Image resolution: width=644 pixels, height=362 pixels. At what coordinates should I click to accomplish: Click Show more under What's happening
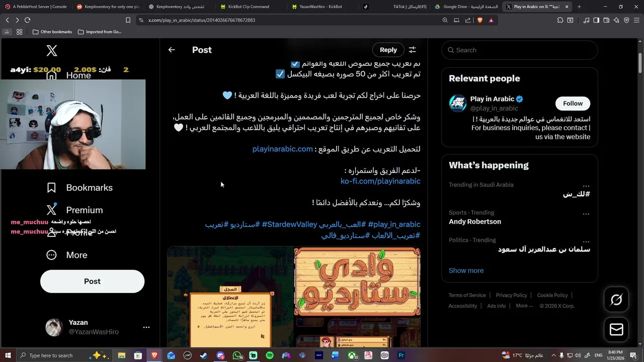coord(466,270)
